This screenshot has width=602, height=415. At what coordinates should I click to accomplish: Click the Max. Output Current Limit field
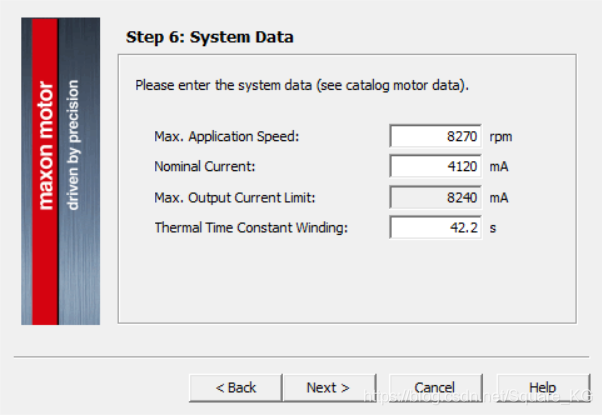[x=435, y=197]
